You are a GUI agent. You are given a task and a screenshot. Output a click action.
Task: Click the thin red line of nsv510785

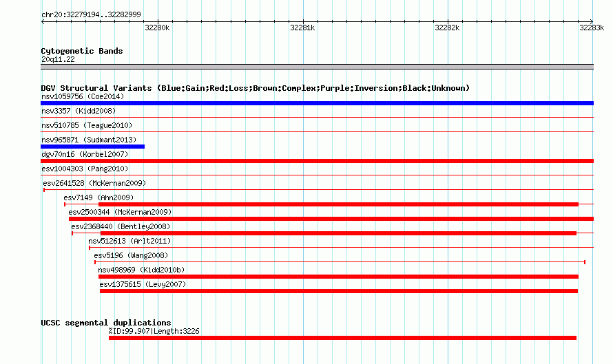click(x=317, y=131)
